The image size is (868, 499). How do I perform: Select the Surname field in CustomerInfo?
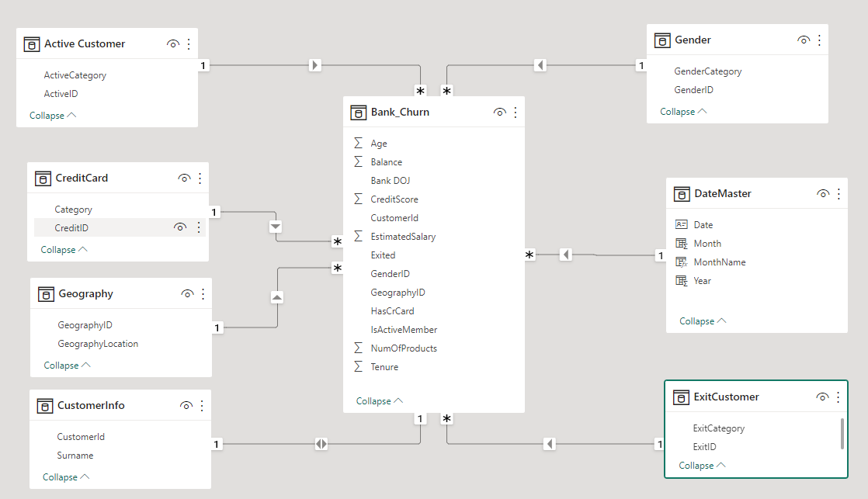[75, 456]
